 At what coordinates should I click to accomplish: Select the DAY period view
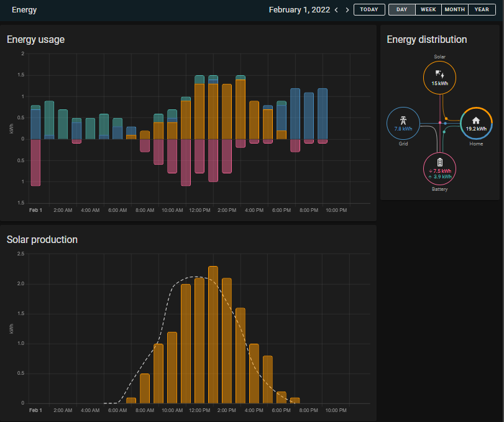point(402,10)
